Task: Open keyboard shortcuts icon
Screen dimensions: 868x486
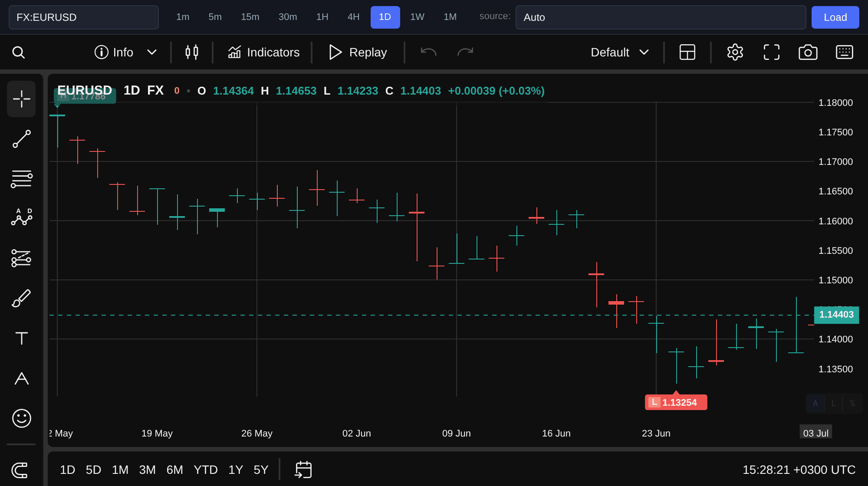Action: (845, 53)
